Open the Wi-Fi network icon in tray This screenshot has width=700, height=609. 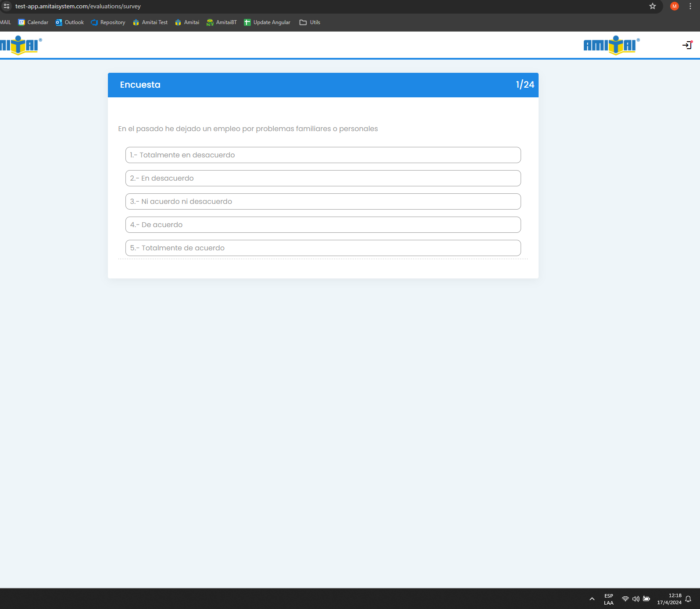625,599
